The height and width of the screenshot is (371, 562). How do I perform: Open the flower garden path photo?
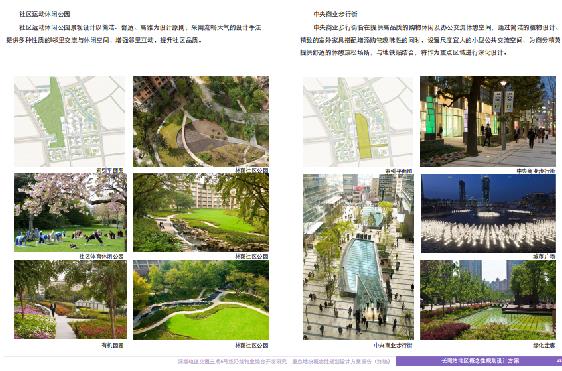coord(70,300)
